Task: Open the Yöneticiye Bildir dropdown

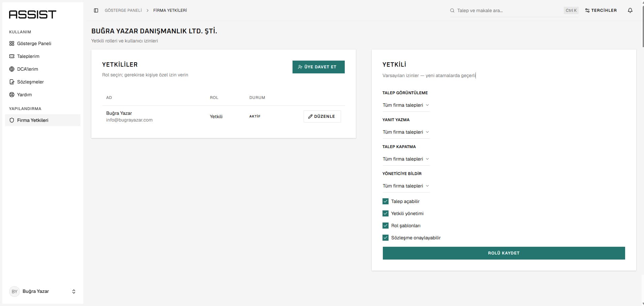Action: click(x=406, y=186)
